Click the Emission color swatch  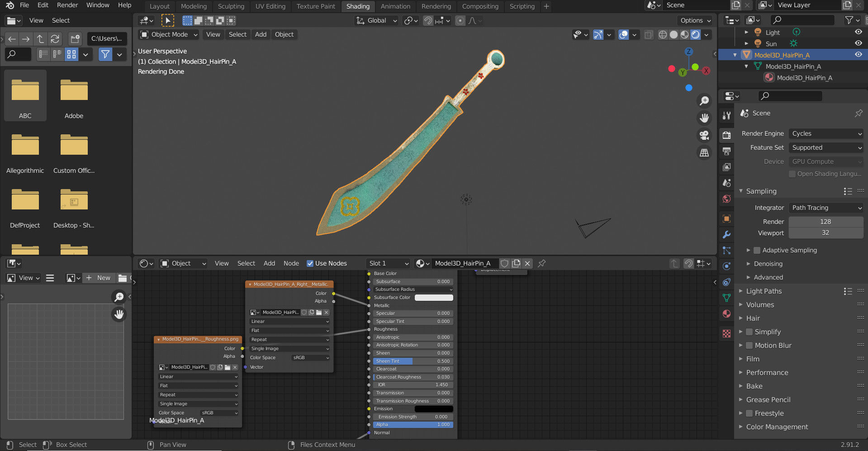click(434, 409)
